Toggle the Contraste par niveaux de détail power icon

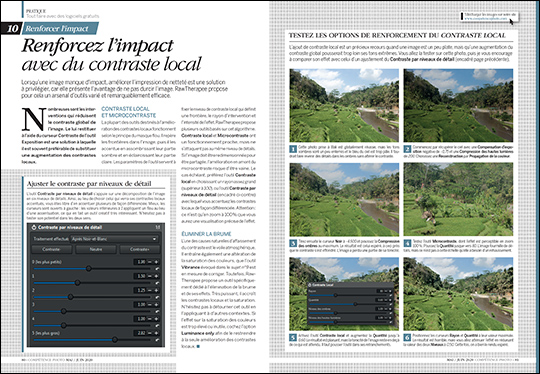(x=34, y=227)
